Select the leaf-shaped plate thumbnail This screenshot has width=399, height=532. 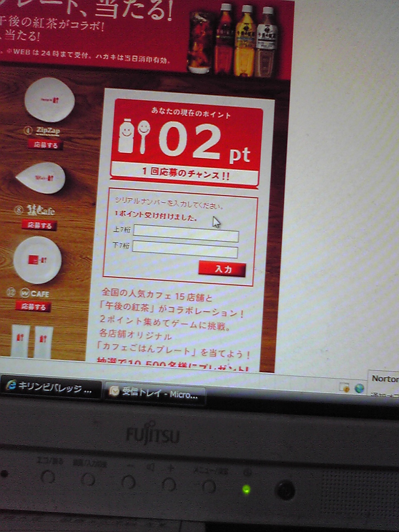point(41,178)
